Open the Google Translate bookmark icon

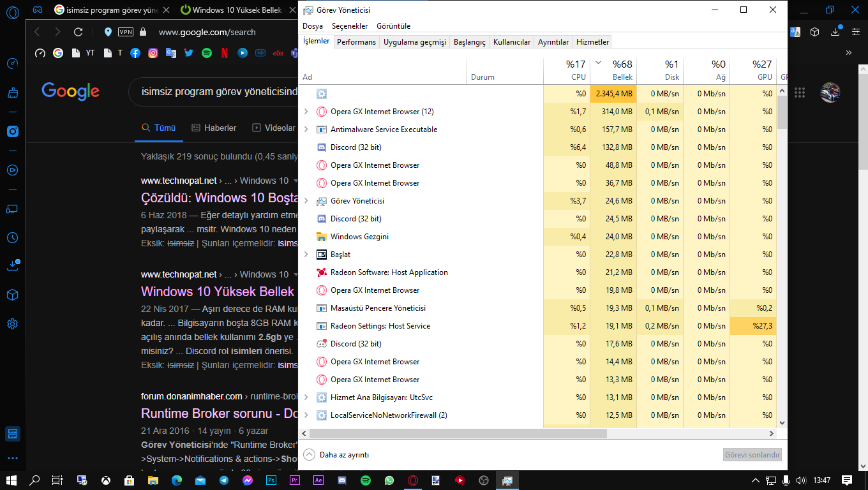click(x=170, y=54)
